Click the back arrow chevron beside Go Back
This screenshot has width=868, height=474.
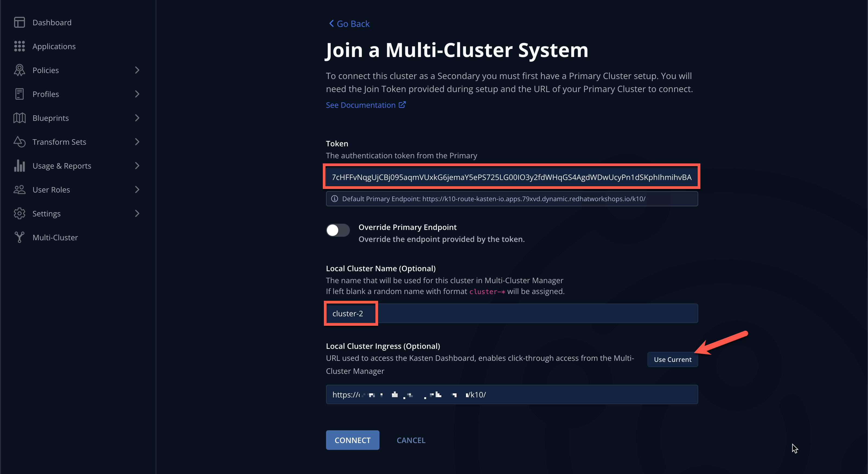click(x=331, y=23)
